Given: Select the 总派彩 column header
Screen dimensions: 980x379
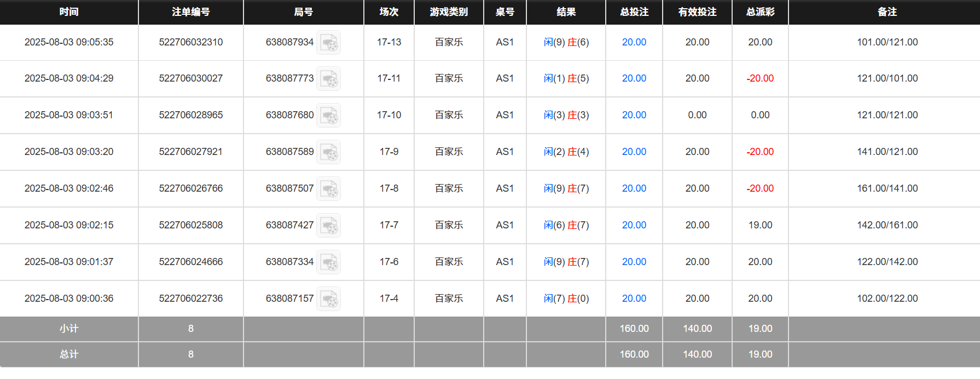Looking at the screenshot, I should 760,12.
